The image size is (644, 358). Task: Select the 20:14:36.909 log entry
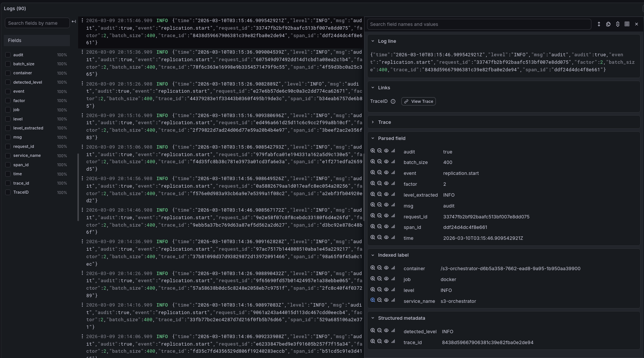coord(224,253)
